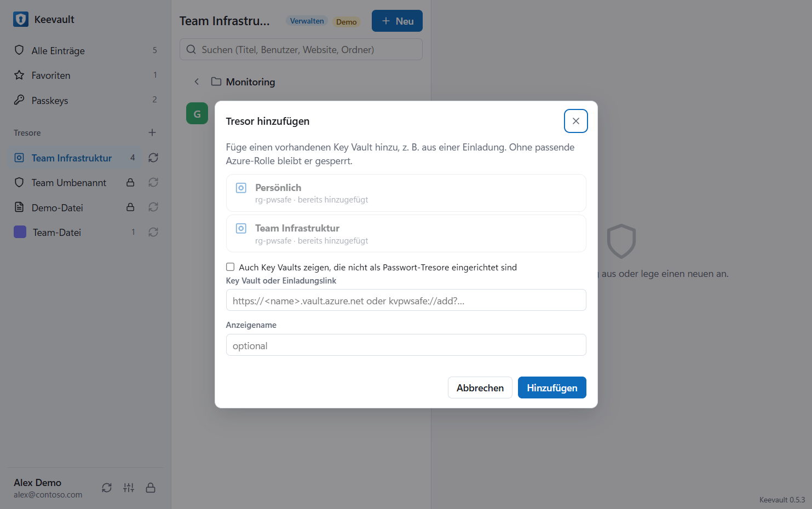This screenshot has height=509, width=812.
Task: Click the Anzeigename input field
Action: click(x=406, y=345)
